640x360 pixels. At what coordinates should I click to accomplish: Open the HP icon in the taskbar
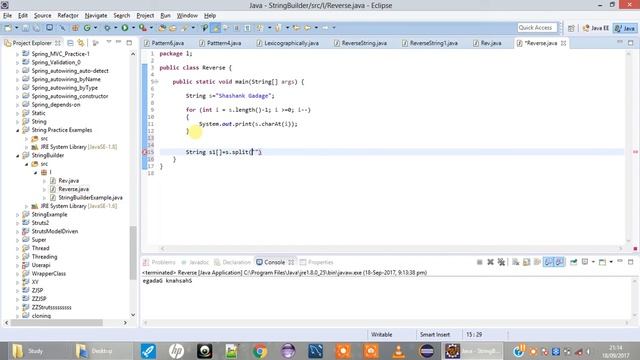pos(176,351)
